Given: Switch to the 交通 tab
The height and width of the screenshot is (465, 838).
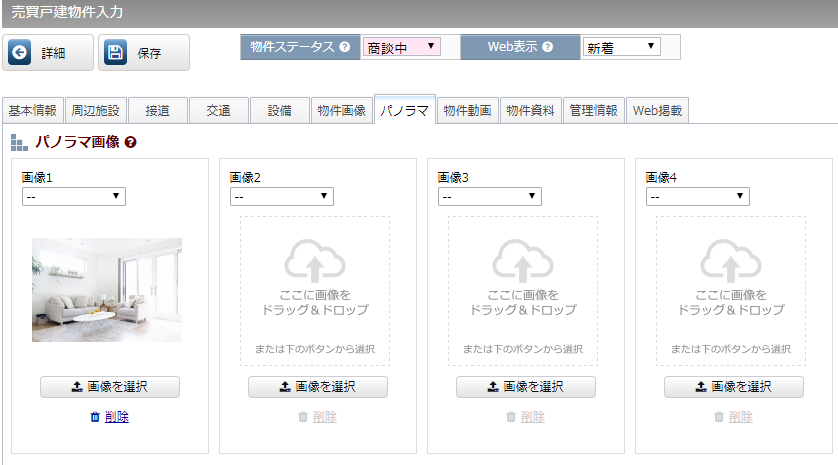Looking at the screenshot, I should tap(219, 111).
